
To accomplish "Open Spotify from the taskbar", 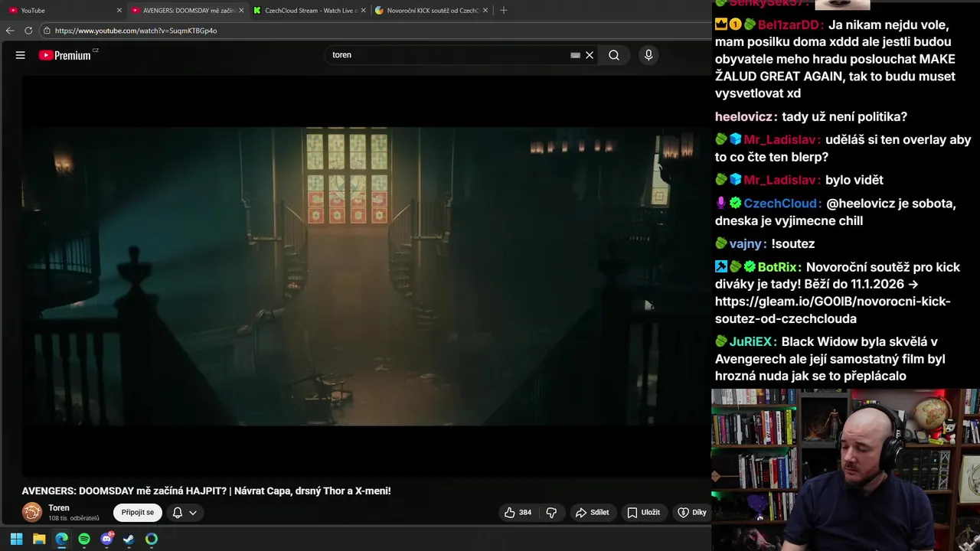I will 84,539.
